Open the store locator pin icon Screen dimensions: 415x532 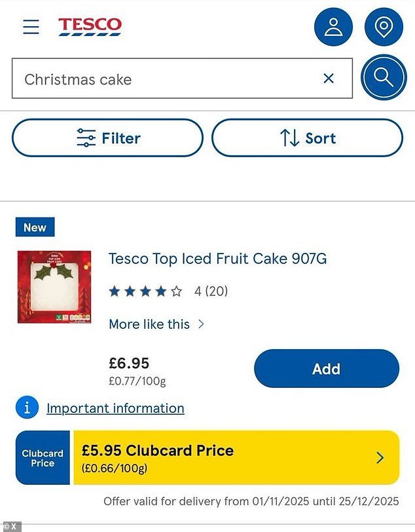(x=384, y=27)
